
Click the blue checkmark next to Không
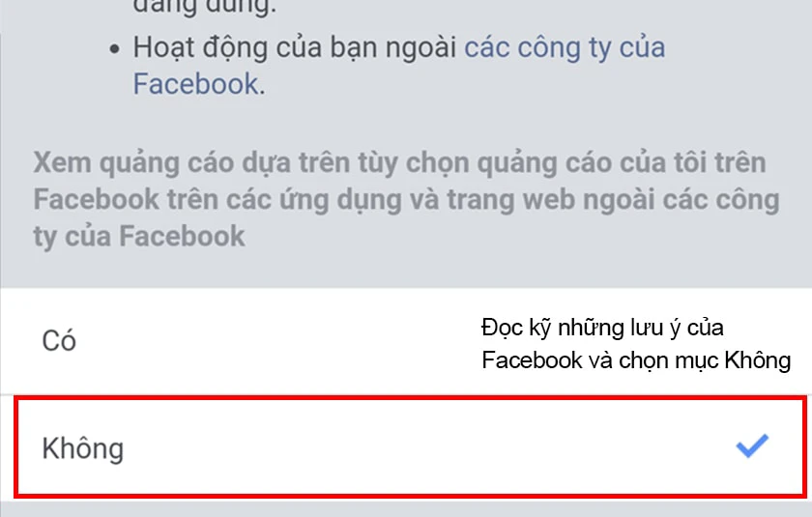(x=752, y=445)
